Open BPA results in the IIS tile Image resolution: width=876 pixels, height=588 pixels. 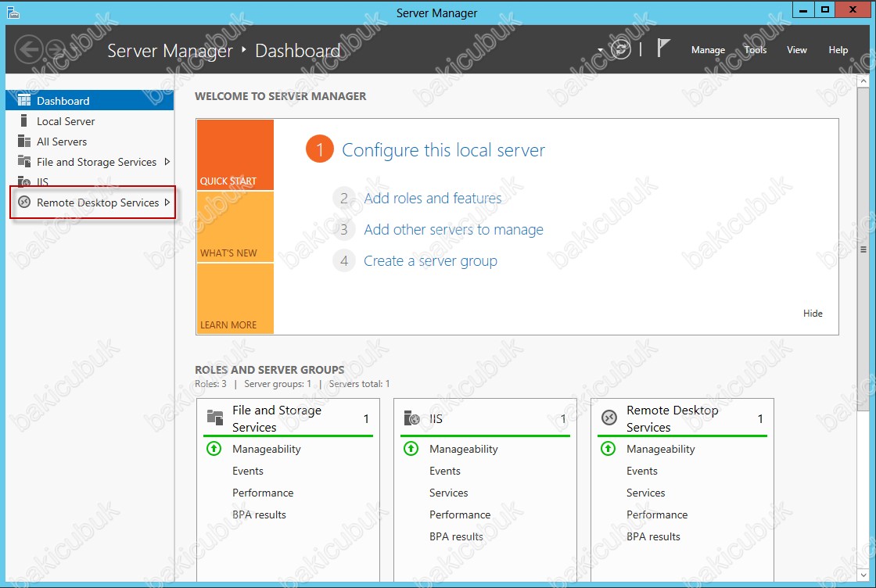[456, 536]
